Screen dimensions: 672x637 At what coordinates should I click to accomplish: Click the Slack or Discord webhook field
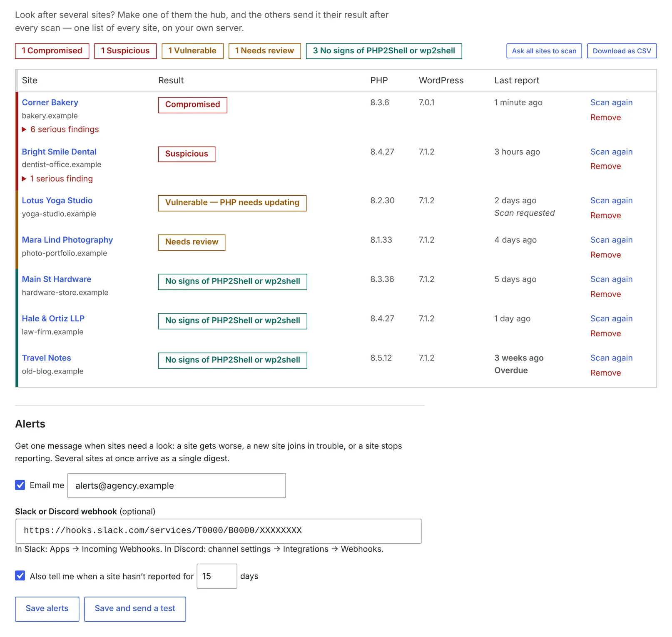click(x=218, y=531)
